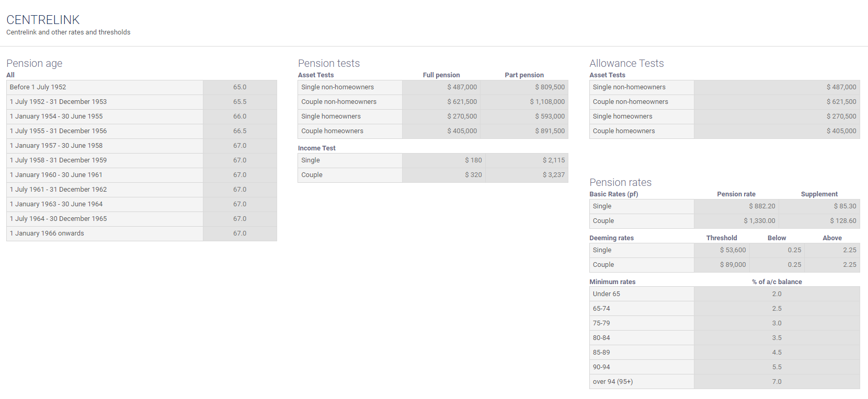
Task: Select "1 July 1964 - 30 December 1965" label
Action: [x=58, y=219]
